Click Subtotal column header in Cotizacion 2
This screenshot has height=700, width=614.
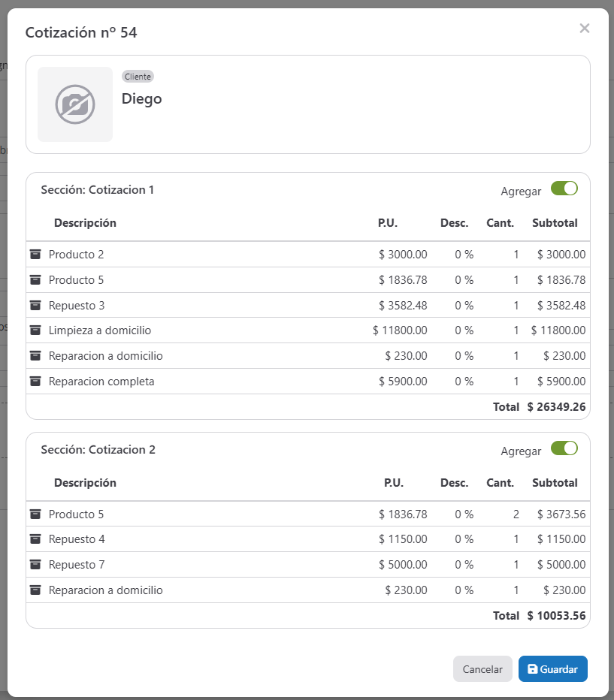click(x=555, y=483)
